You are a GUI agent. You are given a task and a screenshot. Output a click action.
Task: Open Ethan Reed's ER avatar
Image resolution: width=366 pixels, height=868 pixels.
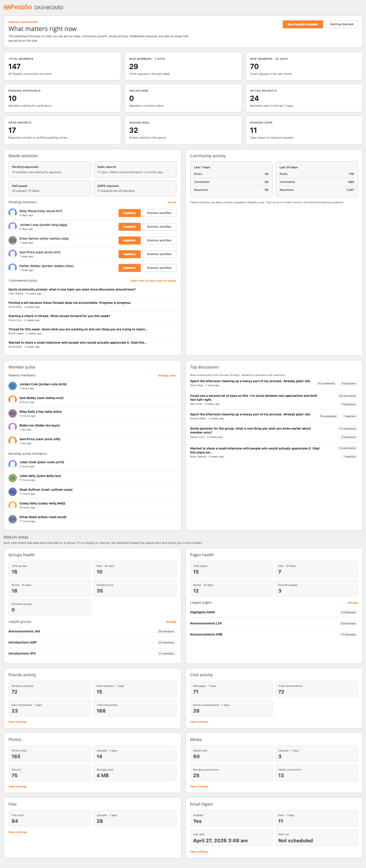coord(13,519)
